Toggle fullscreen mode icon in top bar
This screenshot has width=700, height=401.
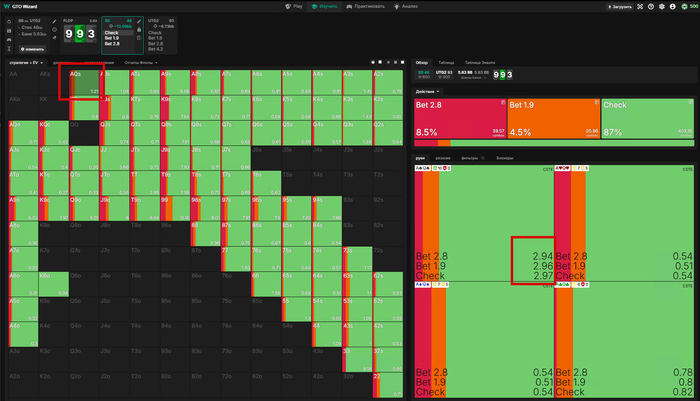point(640,7)
